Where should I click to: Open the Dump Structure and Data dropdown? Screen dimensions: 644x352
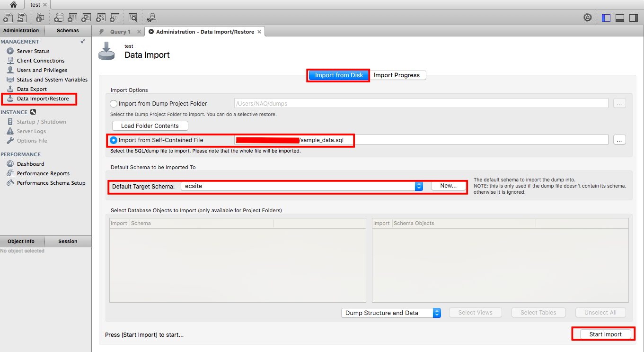point(437,313)
